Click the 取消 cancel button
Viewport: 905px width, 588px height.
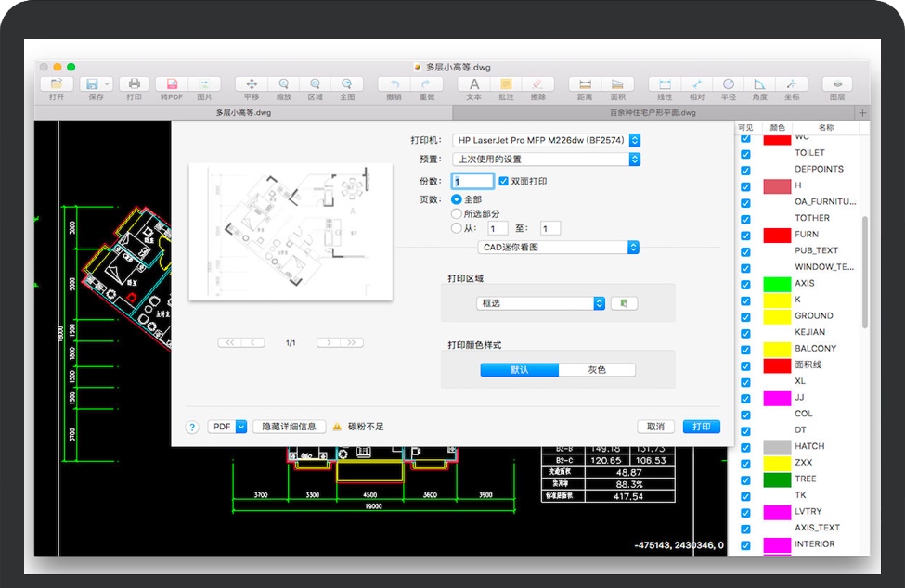tap(655, 427)
